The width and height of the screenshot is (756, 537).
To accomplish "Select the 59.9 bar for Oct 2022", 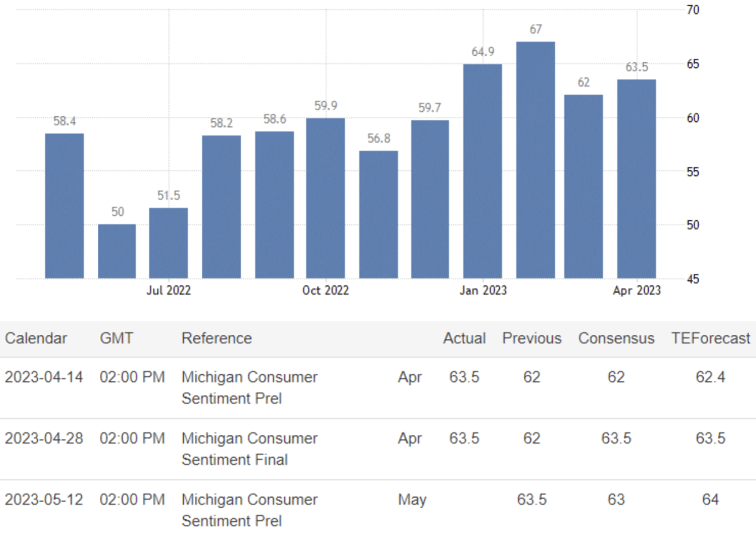I will pyautogui.click(x=325, y=198).
